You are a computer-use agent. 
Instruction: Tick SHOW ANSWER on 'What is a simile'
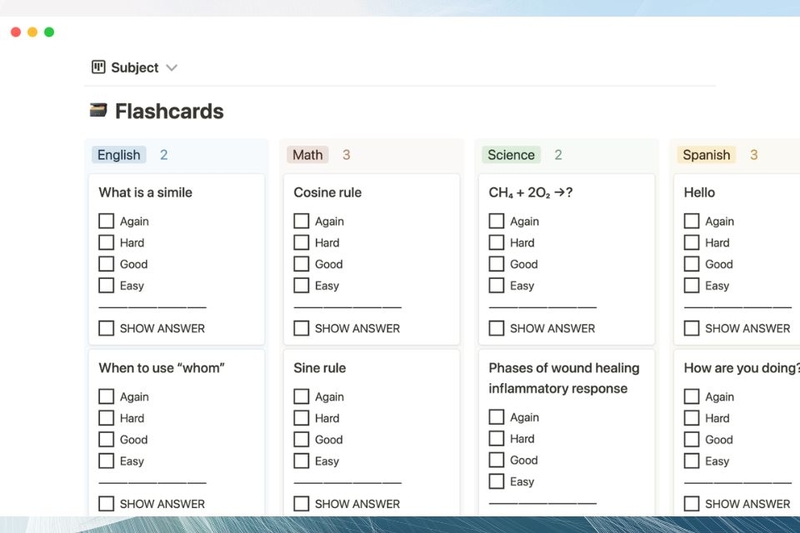(106, 328)
